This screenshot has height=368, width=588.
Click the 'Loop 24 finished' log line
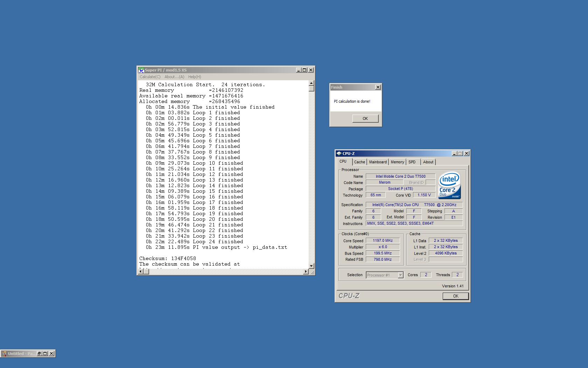(195, 241)
